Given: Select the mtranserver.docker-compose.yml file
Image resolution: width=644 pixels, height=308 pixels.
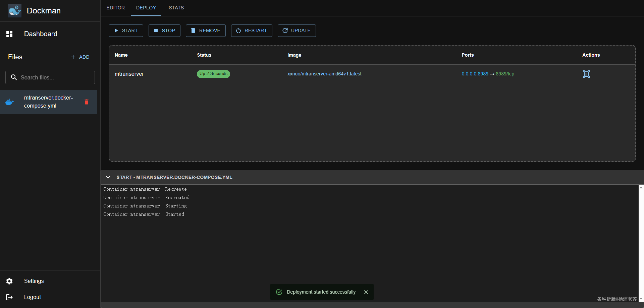Looking at the screenshot, I should pyautogui.click(x=48, y=102).
